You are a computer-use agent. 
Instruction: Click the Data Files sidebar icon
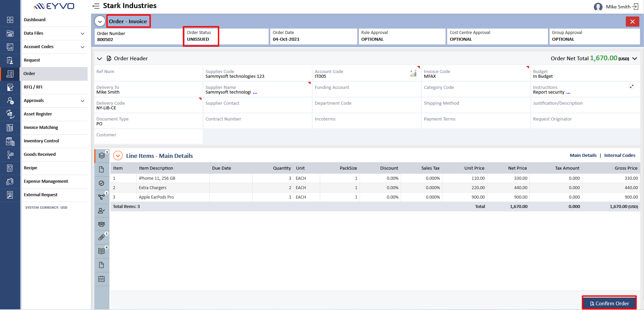[10, 33]
